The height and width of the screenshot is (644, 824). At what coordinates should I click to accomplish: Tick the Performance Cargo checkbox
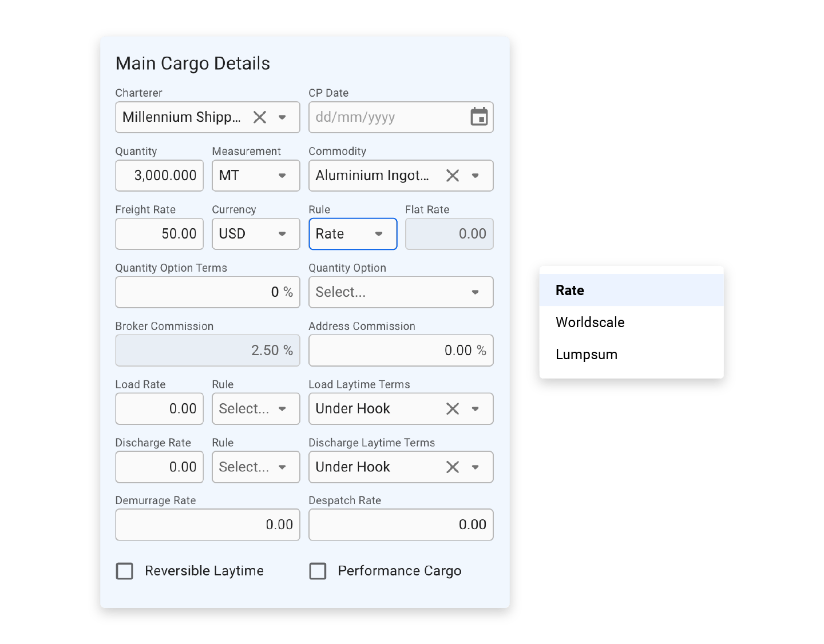coord(318,571)
